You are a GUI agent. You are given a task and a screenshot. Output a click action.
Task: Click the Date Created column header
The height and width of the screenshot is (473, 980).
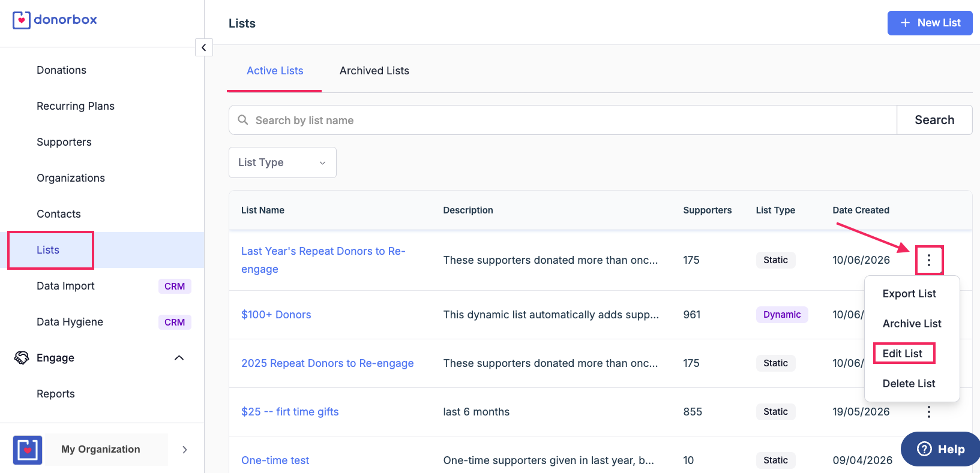pyautogui.click(x=861, y=210)
